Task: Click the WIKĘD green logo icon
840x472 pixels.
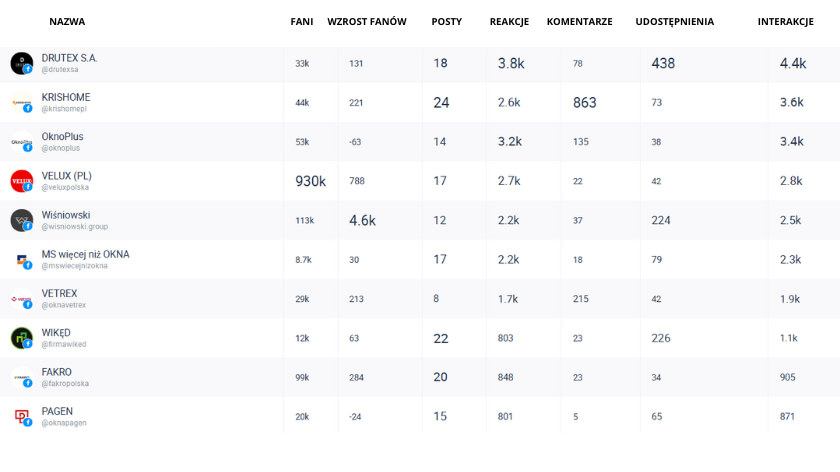Action: tap(21, 338)
